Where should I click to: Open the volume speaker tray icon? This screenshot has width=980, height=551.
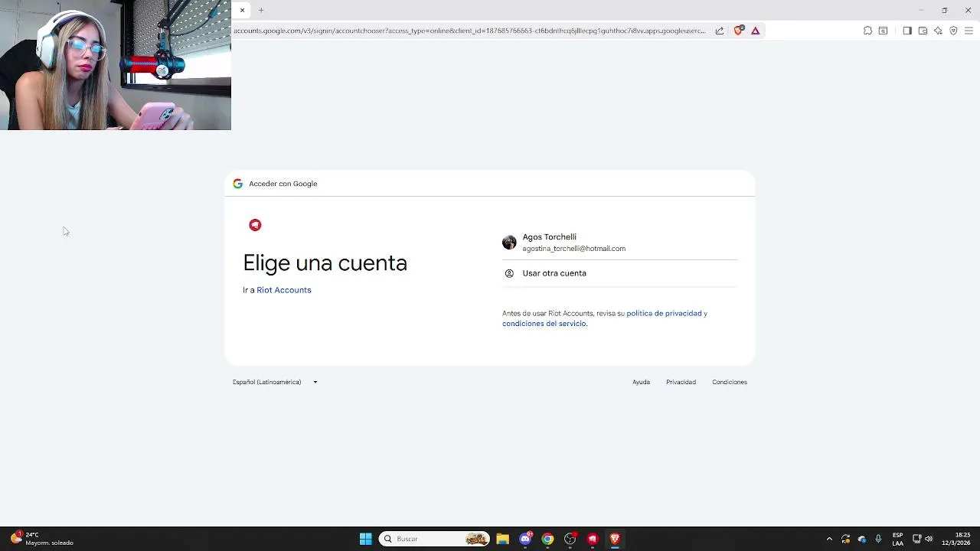(x=929, y=539)
